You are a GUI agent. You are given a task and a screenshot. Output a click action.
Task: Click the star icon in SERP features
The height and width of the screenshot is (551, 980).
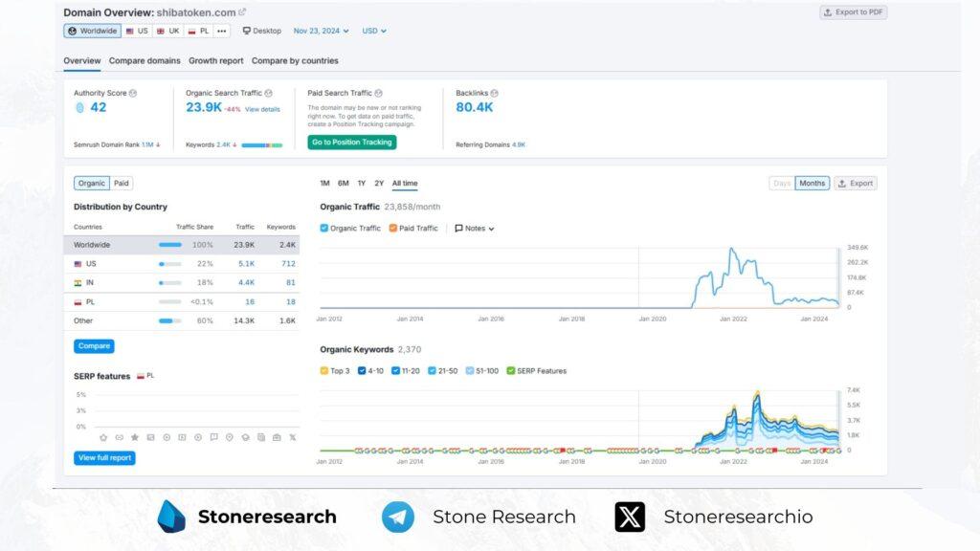135,437
